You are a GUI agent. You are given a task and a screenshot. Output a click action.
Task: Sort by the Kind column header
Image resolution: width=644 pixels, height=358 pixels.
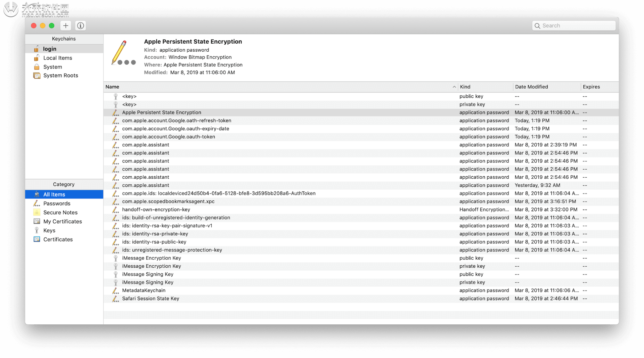(x=485, y=87)
